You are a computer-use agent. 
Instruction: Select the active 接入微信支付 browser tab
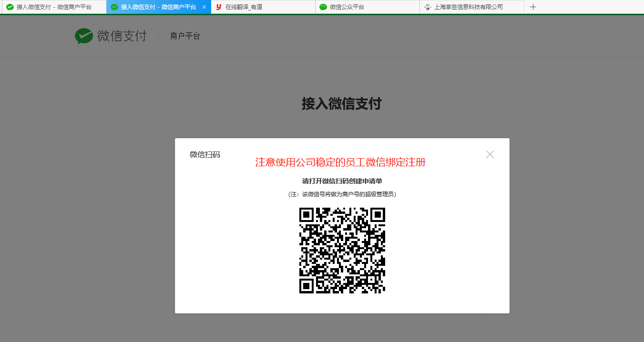[159, 7]
